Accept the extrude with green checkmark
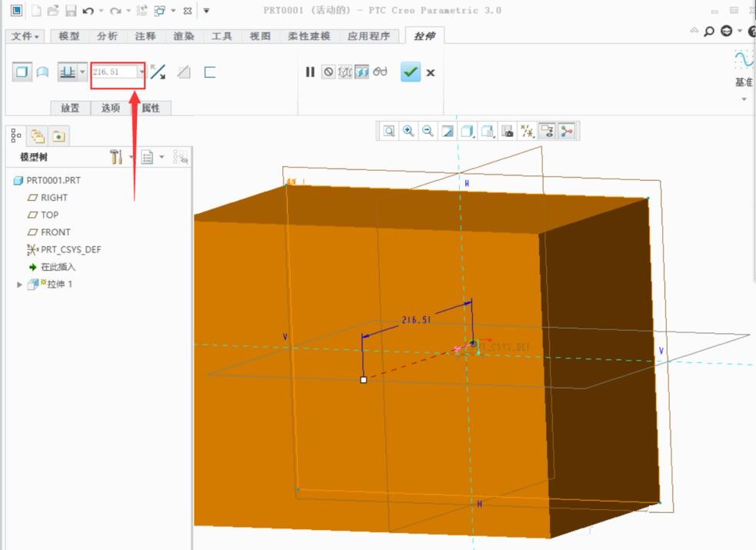The width and height of the screenshot is (756, 550). [x=411, y=72]
